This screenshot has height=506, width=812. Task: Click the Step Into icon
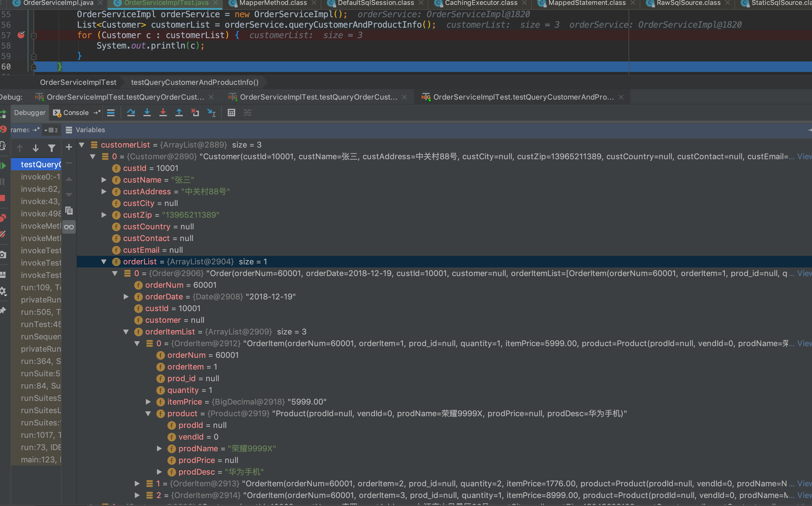(x=147, y=113)
